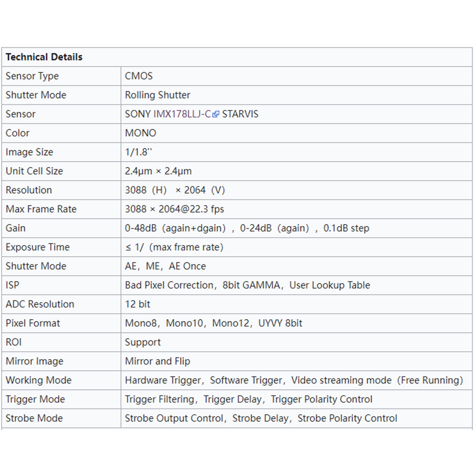
Task: Click the Exposure Time label
Action: [x=38, y=247]
